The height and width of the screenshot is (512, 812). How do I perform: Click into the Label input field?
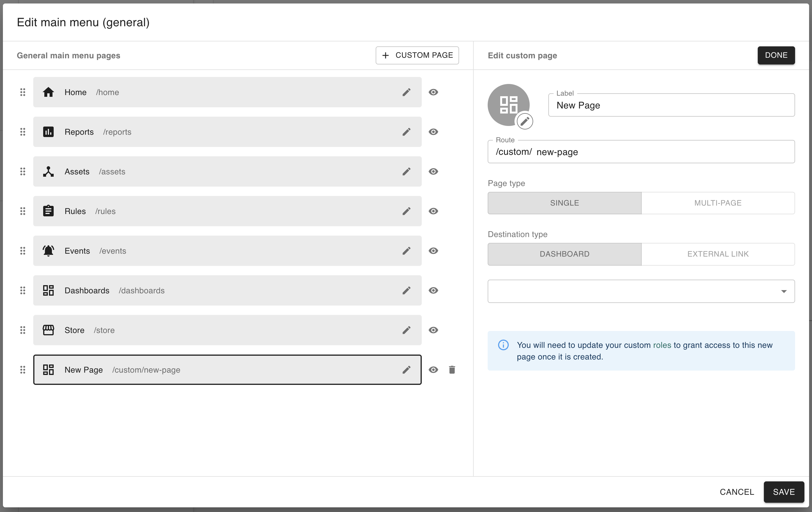pos(671,105)
